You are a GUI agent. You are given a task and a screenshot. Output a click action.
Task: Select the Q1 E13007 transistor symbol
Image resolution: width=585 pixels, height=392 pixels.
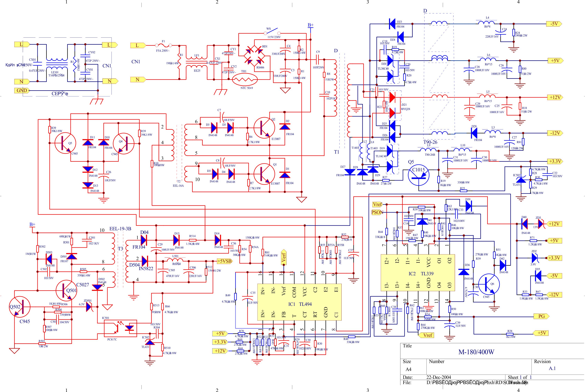[x=264, y=174]
